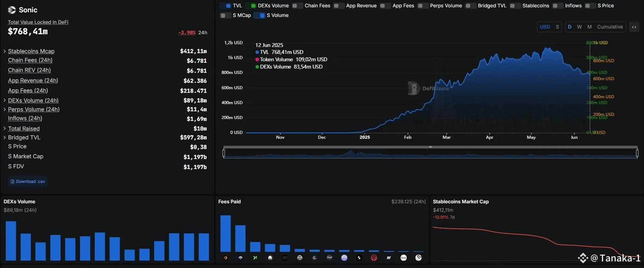
Task: Click the red circular protocol icon in Fees Paid
Action: [x=374, y=258]
